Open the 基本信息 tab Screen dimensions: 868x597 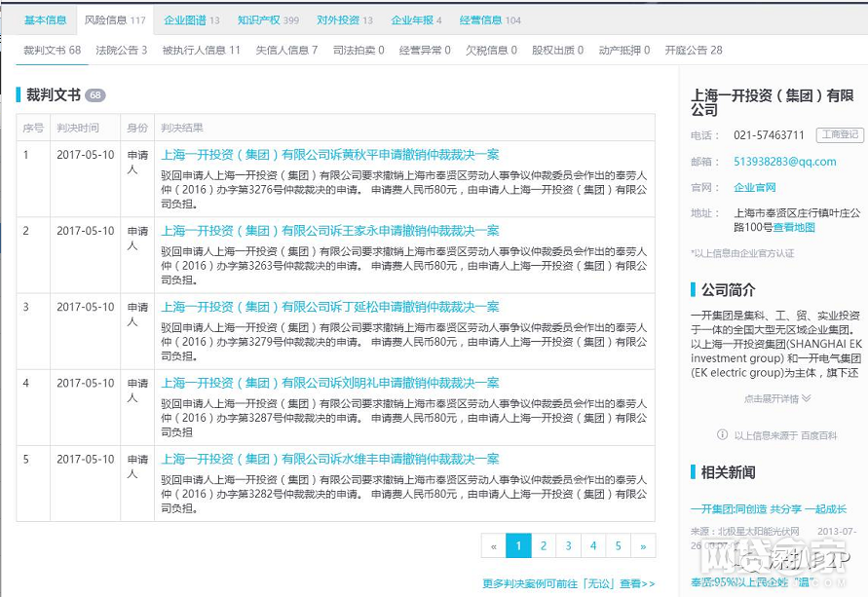[x=46, y=20]
